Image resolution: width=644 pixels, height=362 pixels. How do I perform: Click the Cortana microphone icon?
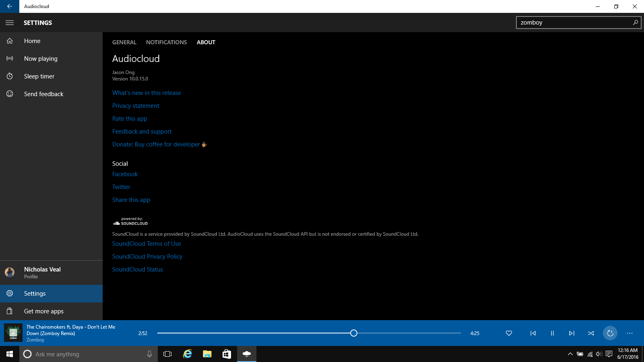pyautogui.click(x=149, y=354)
